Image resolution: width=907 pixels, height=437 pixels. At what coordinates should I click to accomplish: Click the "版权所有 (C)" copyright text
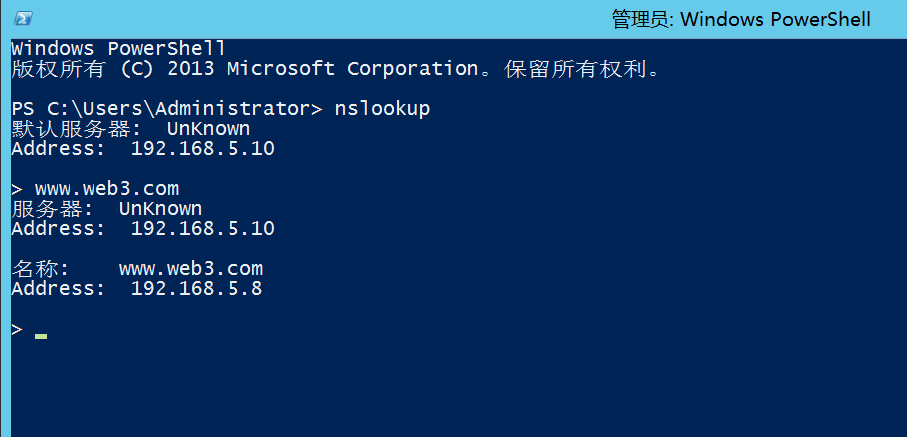coord(78,69)
